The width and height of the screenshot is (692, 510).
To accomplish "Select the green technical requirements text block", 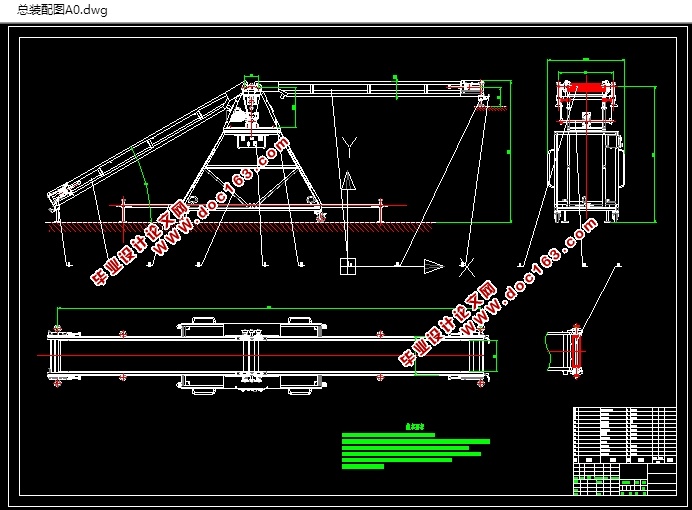I will [x=416, y=451].
